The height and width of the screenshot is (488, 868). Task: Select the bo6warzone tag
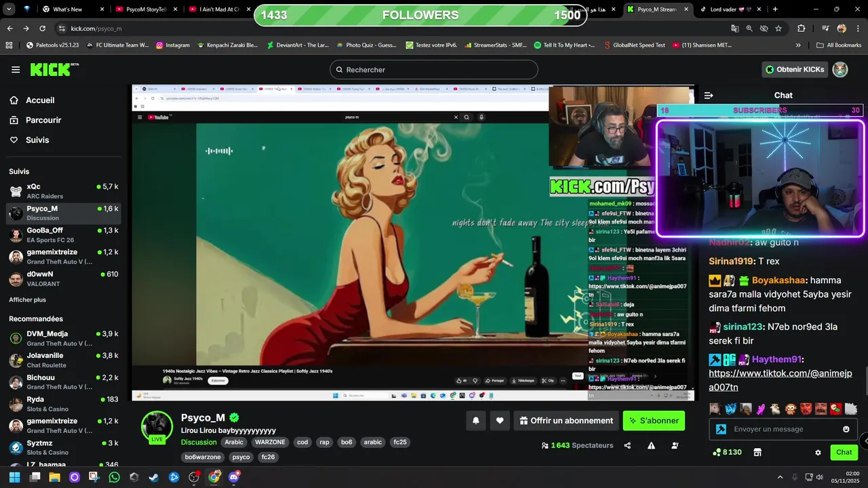(x=203, y=457)
